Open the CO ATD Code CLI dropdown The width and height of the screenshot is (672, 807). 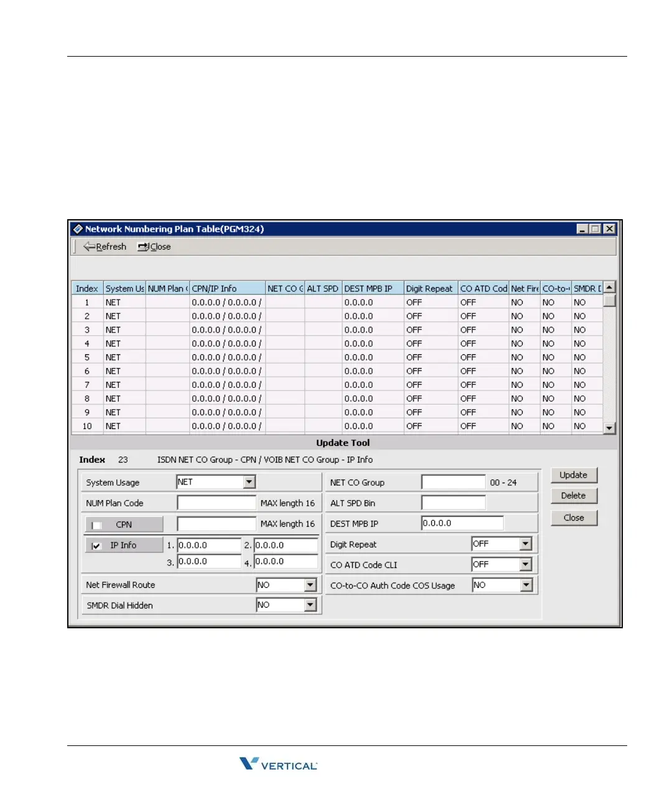526,564
